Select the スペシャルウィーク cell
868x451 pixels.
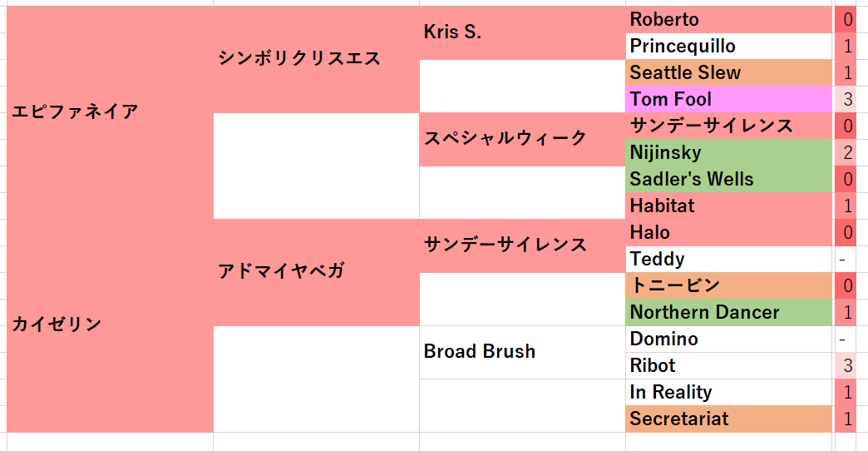522,139
